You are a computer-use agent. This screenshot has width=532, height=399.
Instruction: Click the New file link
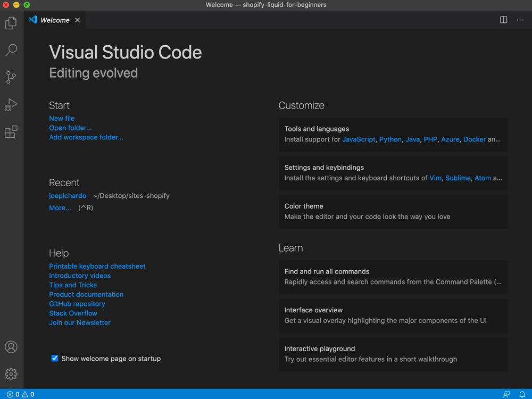click(x=62, y=119)
